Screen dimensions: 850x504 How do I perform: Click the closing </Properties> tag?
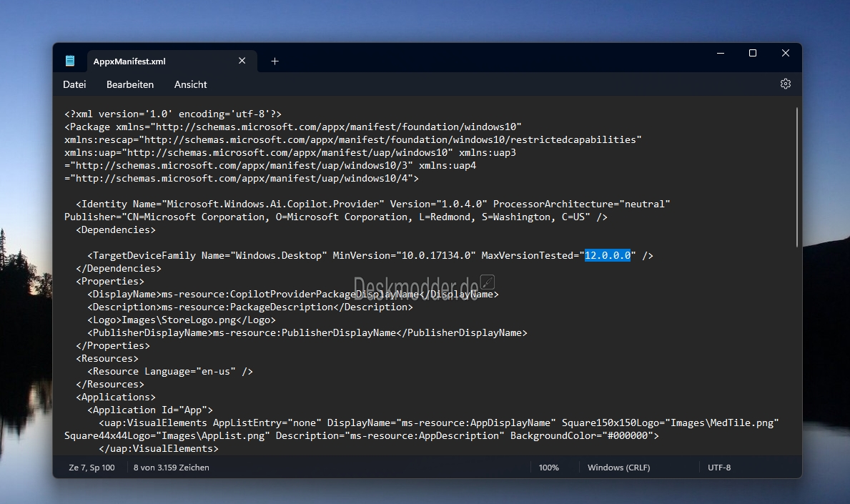(113, 346)
